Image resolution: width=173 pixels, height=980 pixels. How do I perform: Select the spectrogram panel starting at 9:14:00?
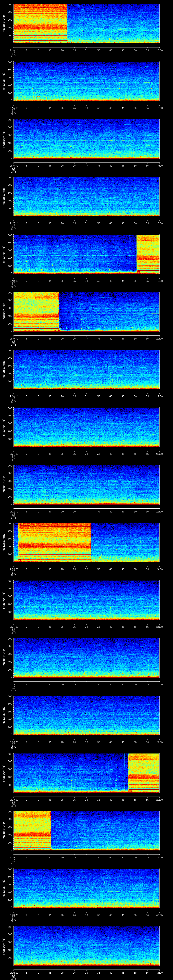click(86, 24)
